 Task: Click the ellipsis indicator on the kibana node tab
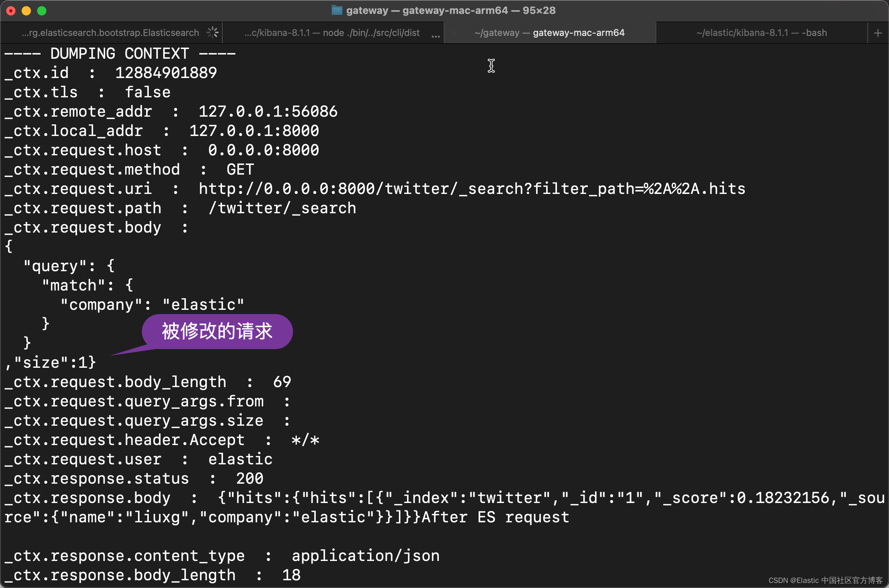[436, 35]
